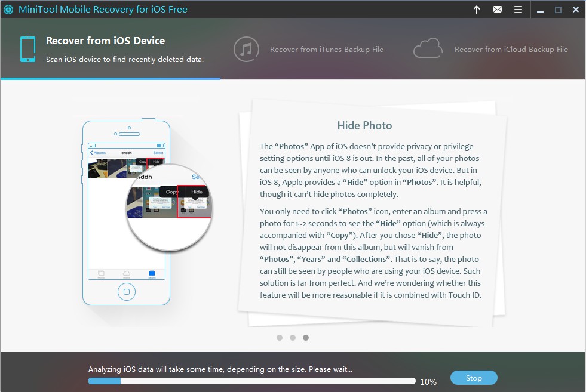Click the MiniTool app logo icon
This screenshot has width=586, height=392.
8,10
